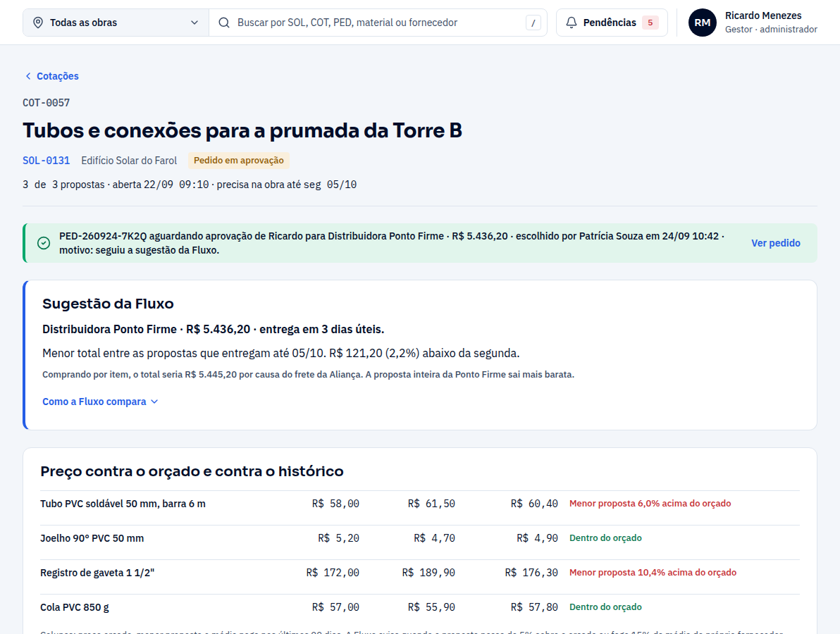Click the Pedido em aprovação status badge
840x634 pixels.
tap(238, 161)
